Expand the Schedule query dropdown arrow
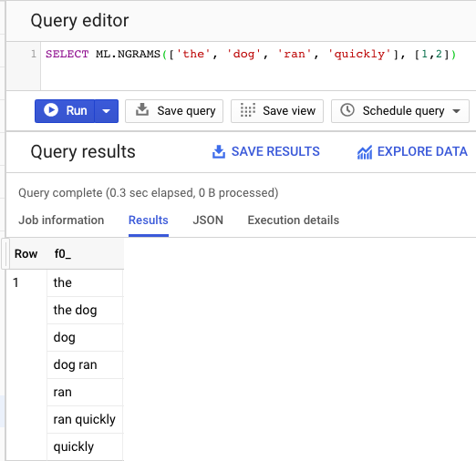 tap(456, 111)
